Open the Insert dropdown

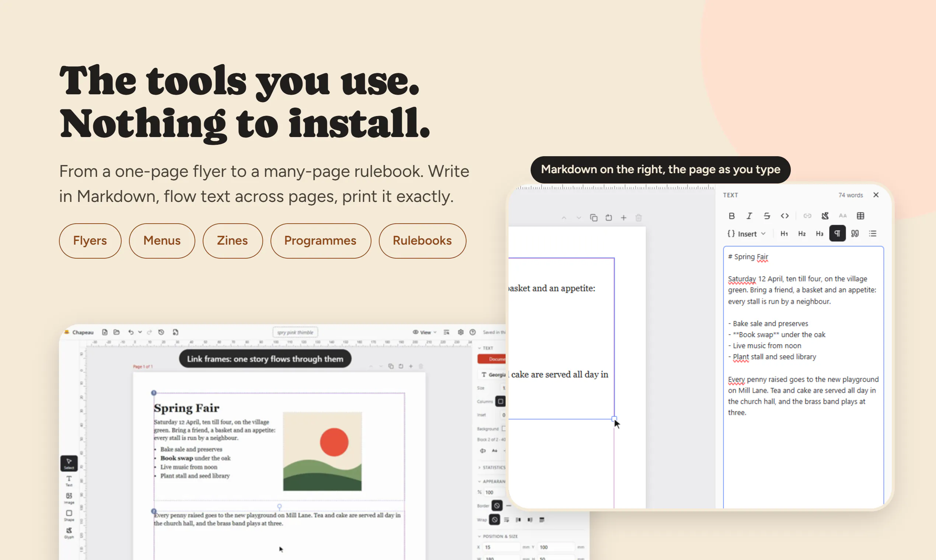(747, 234)
